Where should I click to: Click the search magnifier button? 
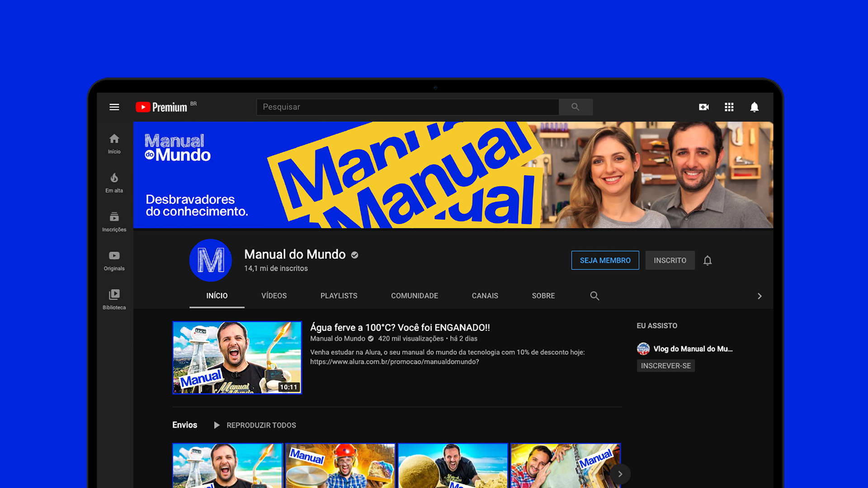576,107
